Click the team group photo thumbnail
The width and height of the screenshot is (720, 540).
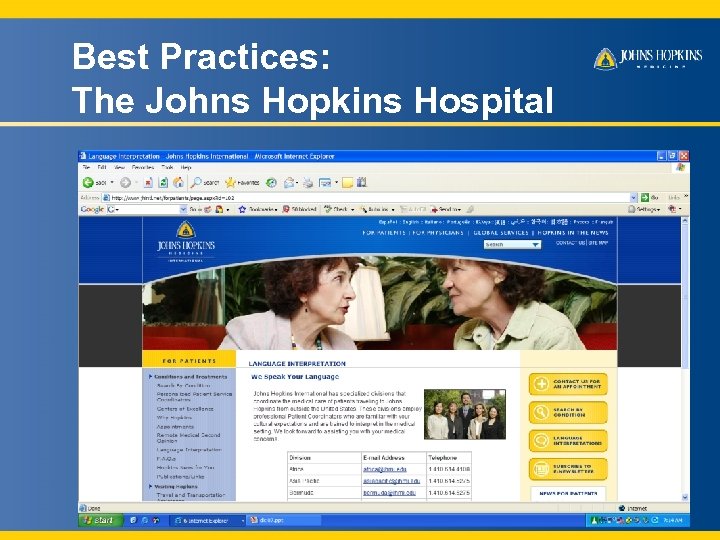point(465,414)
